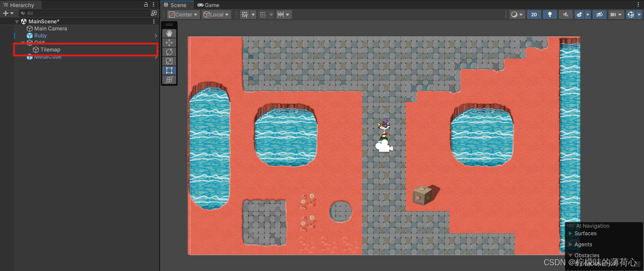Image resolution: width=644 pixels, height=271 pixels.
Task: Enable grid snapping in the Scene toolbar
Action: (264, 14)
